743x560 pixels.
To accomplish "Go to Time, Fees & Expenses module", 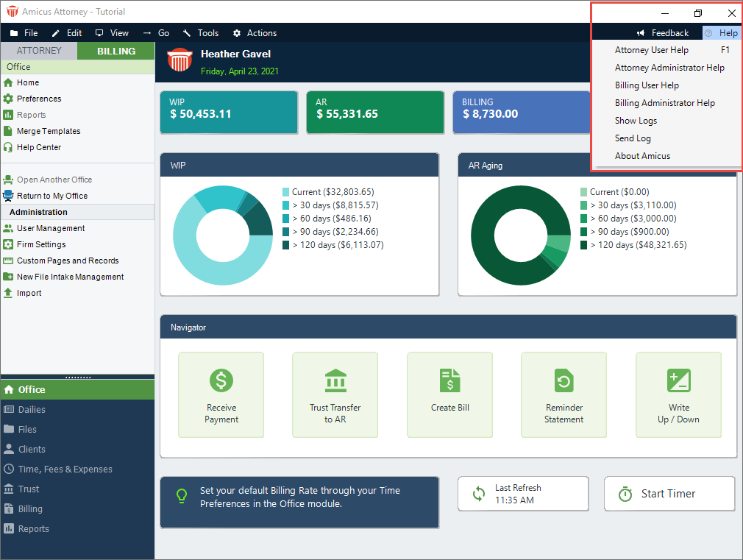I will pos(65,469).
